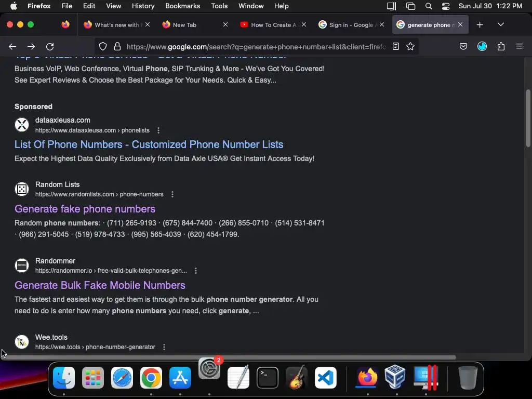This screenshot has width=532, height=399.
Task: Click the Wee.tools site favicon
Action: click(22, 342)
